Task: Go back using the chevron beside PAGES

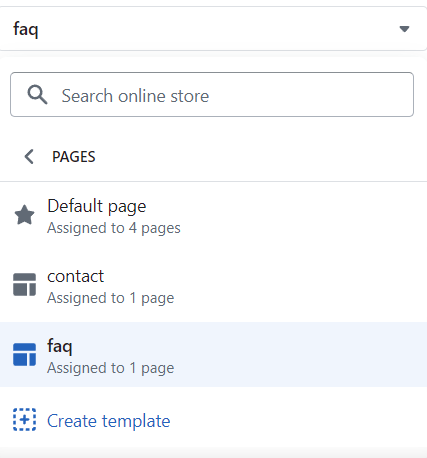Action: (x=29, y=156)
